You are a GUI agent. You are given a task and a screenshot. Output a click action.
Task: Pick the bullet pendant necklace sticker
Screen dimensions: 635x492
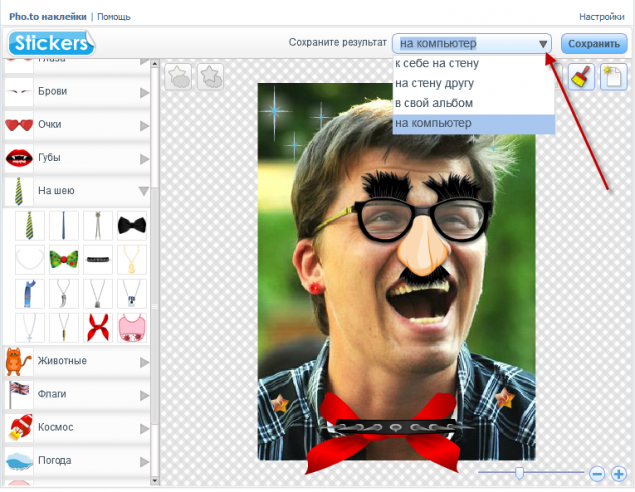tap(64, 327)
